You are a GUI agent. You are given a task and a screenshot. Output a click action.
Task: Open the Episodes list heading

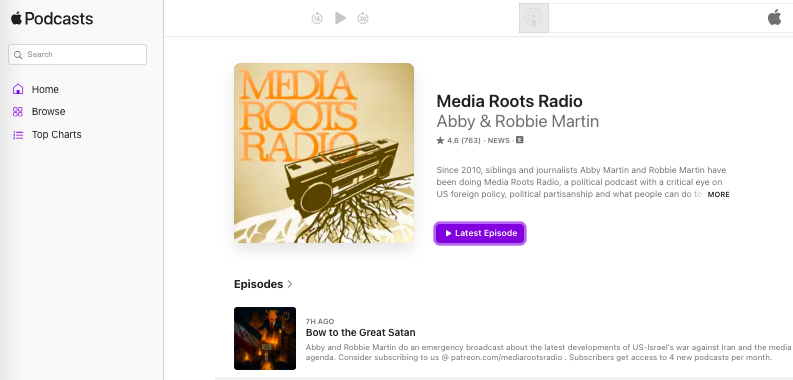coord(258,284)
